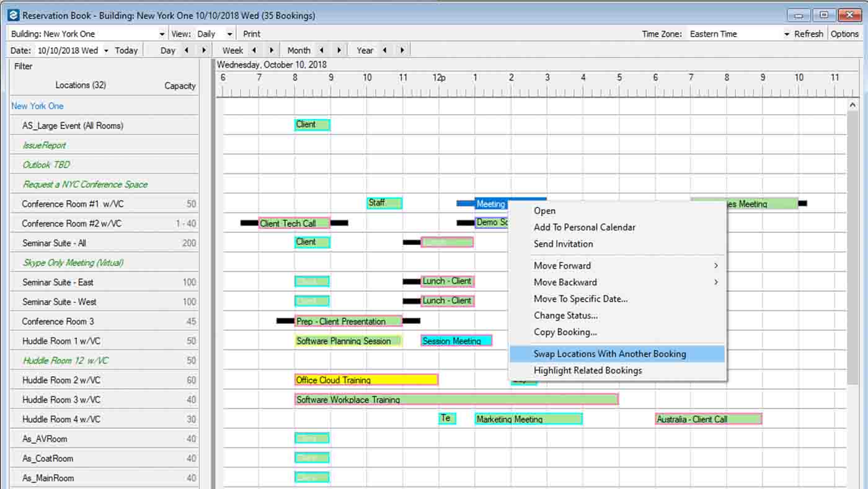Click Refresh to reload bookings
This screenshot has width=868, height=489.
pos(808,34)
